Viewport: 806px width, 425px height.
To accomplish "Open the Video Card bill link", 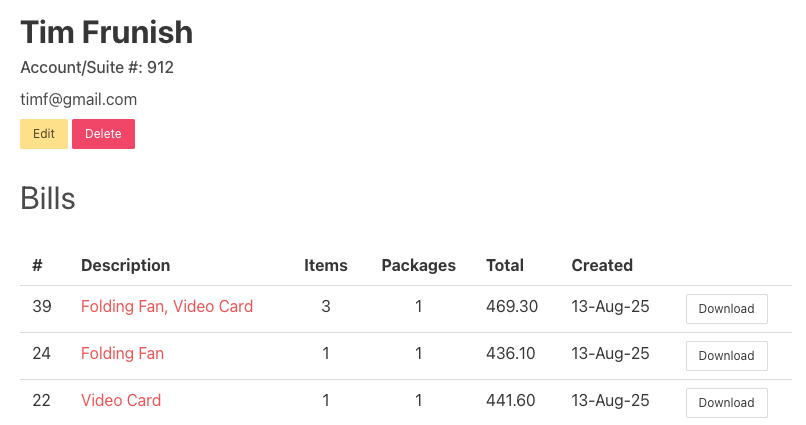I will pos(121,400).
